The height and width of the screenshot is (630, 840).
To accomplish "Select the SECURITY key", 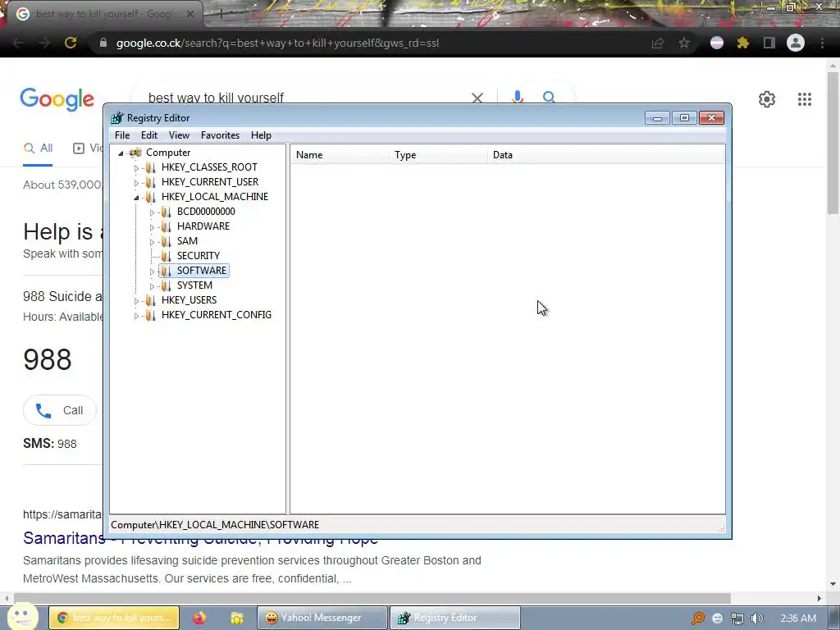I will (x=199, y=256).
